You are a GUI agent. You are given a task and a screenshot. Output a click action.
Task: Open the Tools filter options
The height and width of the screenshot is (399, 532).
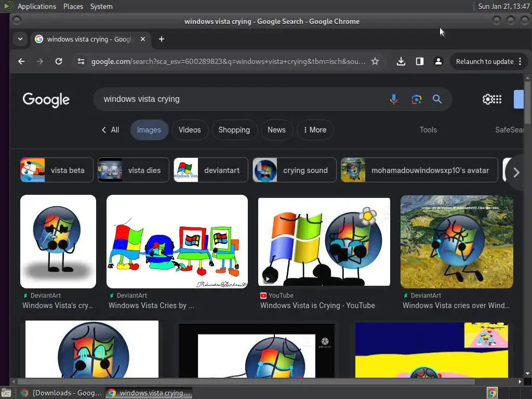428,130
